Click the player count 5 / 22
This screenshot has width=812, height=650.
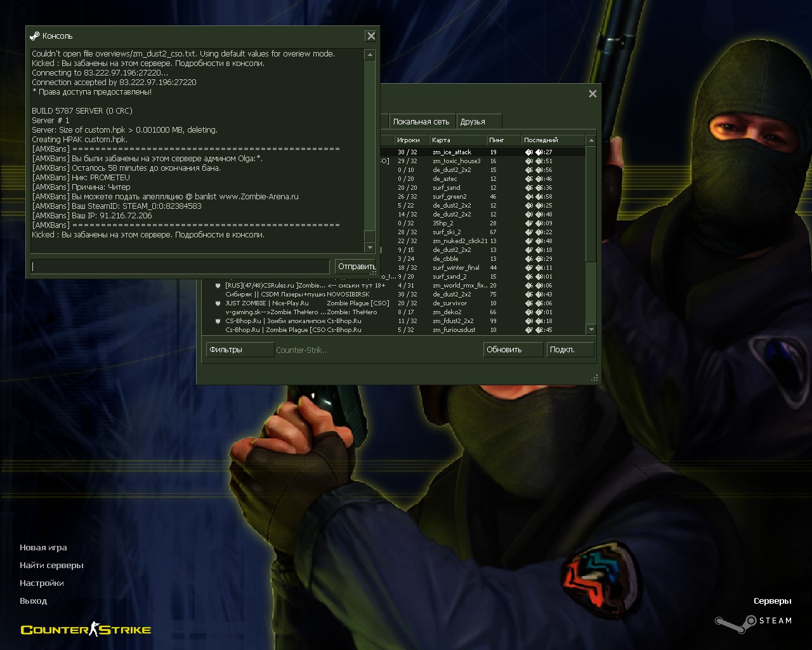tap(406, 206)
